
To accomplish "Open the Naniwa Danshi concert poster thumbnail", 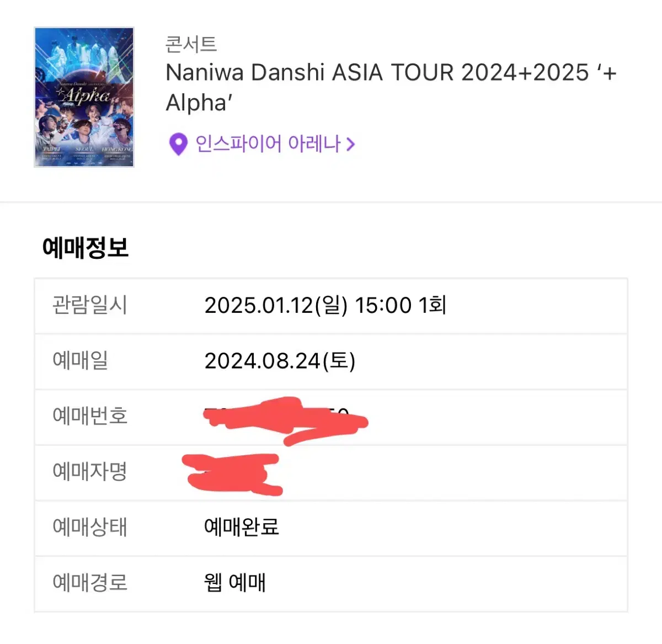I will pyautogui.click(x=84, y=97).
